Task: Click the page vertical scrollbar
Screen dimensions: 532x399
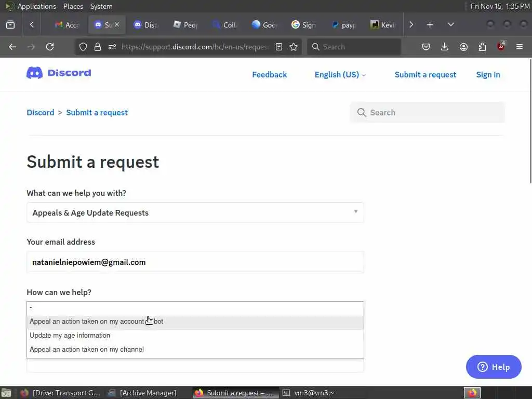Action: (530, 121)
